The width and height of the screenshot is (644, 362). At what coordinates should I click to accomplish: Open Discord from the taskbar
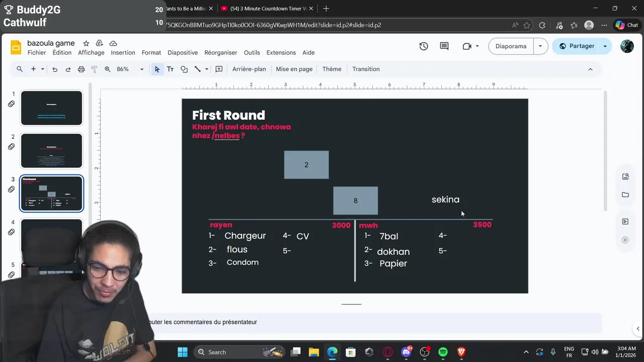click(406, 352)
